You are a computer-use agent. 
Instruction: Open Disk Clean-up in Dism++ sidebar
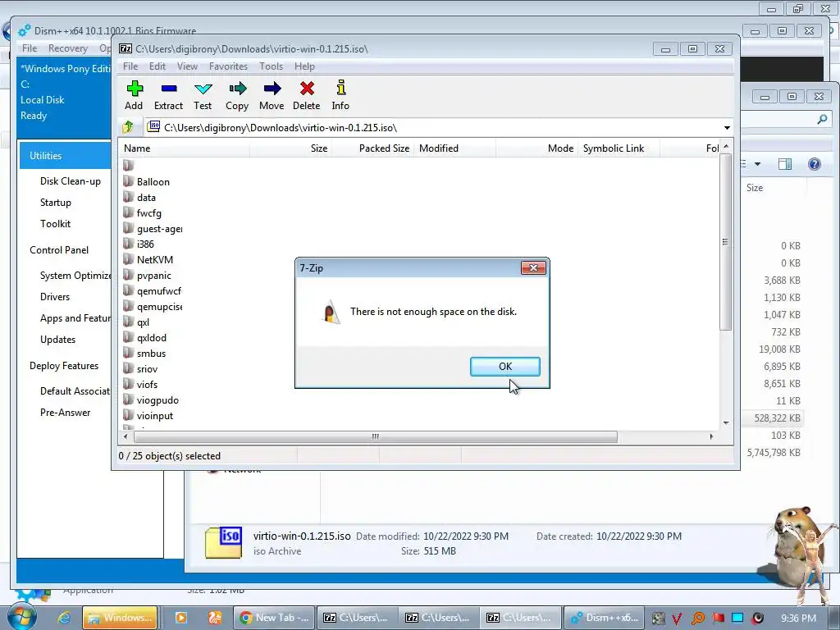(71, 181)
